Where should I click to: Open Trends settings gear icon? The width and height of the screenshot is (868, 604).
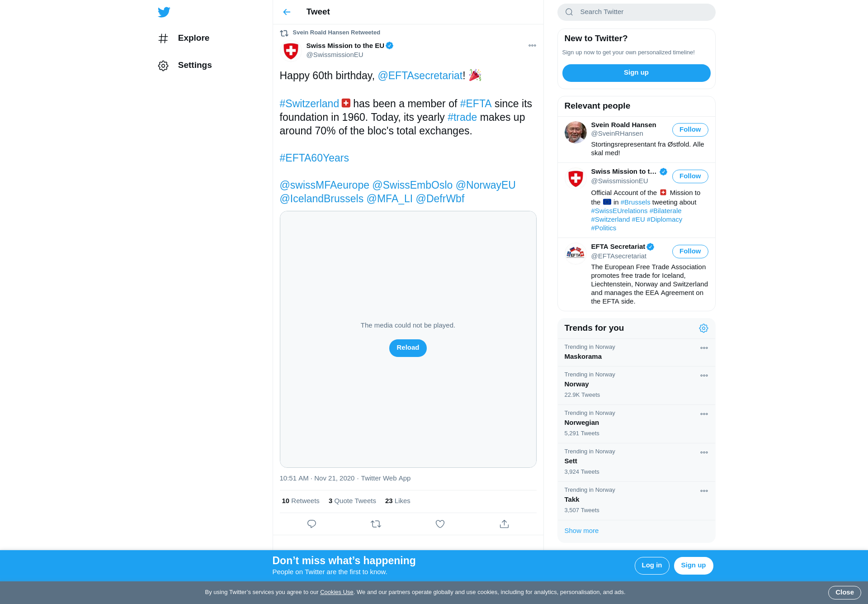(703, 328)
